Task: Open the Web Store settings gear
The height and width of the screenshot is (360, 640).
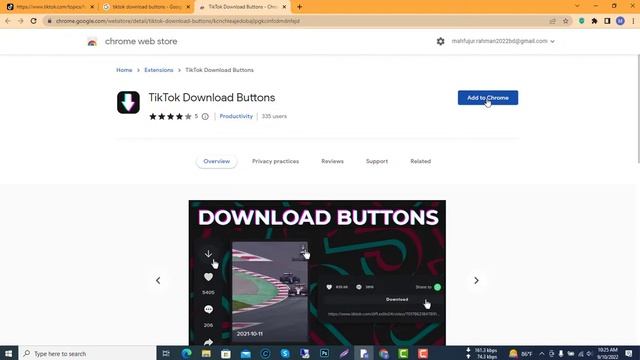Action: (x=440, y=41)
